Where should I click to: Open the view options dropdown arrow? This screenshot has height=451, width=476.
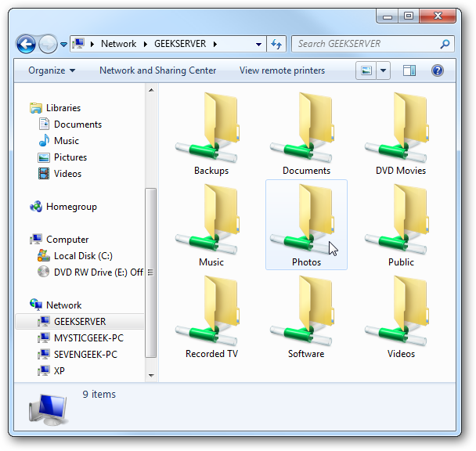pos(384,70)
